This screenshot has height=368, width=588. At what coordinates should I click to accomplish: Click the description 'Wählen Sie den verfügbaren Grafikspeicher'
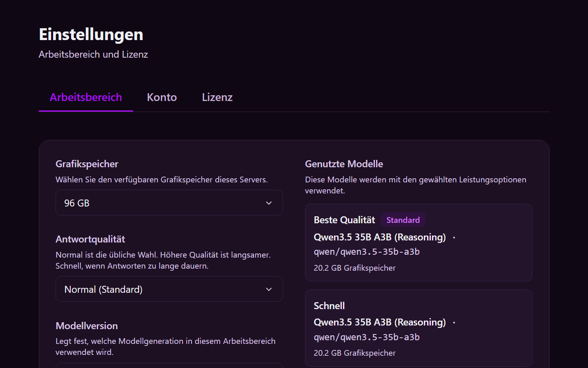[x=162, y=180]
